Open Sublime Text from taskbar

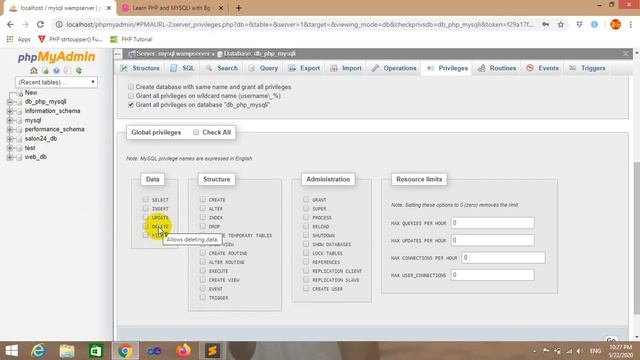[x=212, y=351]
